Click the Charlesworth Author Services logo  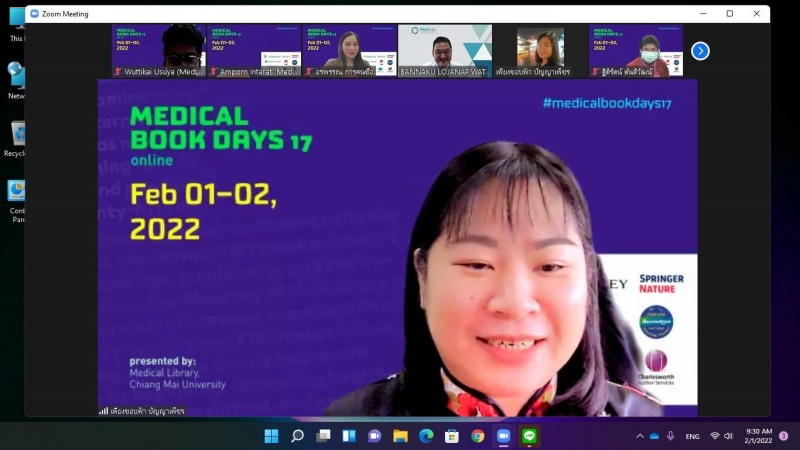[x=656, y=367]
